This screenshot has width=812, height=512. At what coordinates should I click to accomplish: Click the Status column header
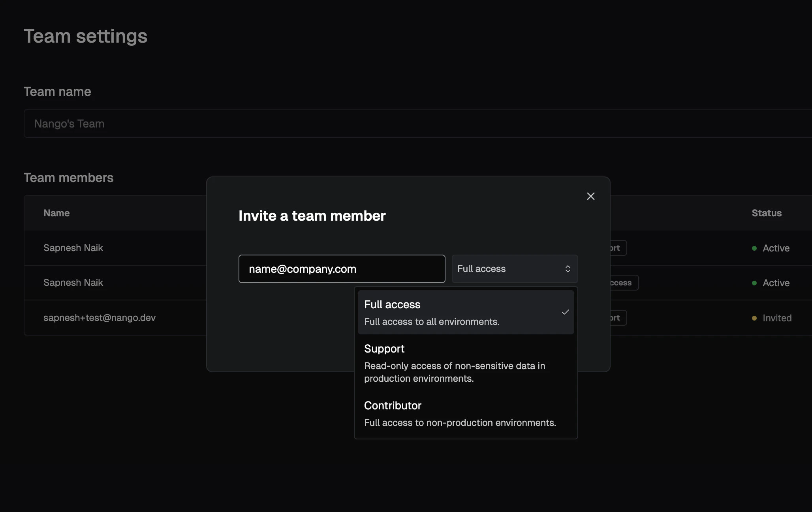766,213
